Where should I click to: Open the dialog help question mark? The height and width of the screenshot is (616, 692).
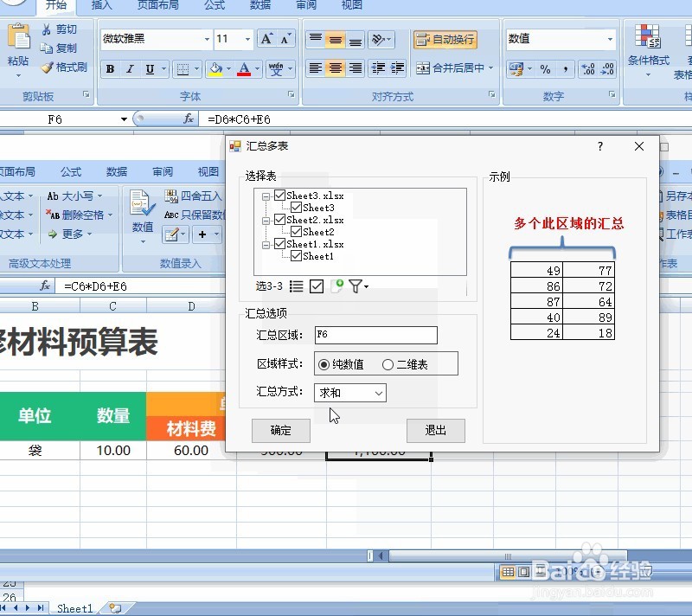point(600,146)
